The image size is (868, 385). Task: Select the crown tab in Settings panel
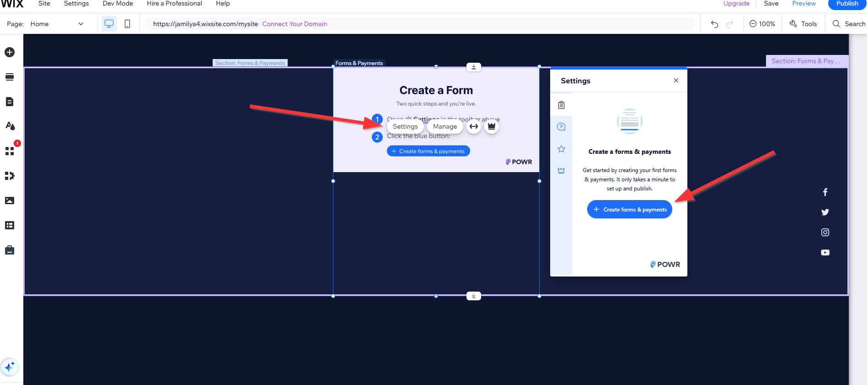click(x=561, y=171)
